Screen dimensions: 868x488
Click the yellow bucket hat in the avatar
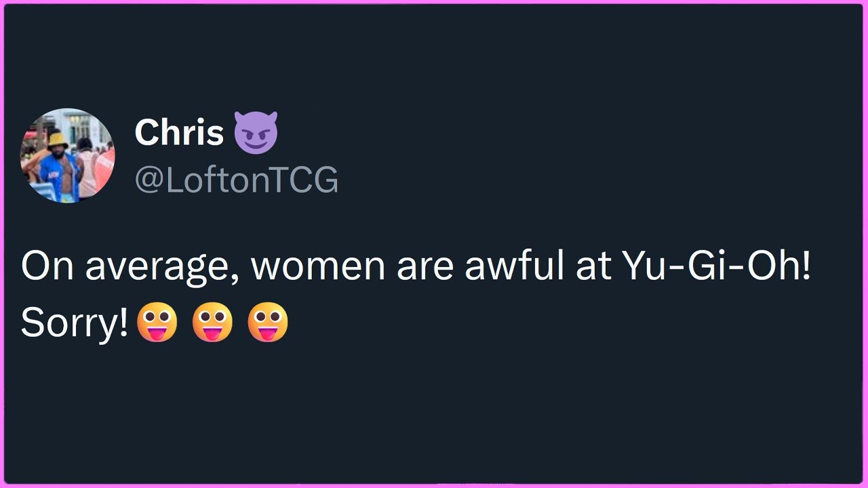(x=57, y=139)
